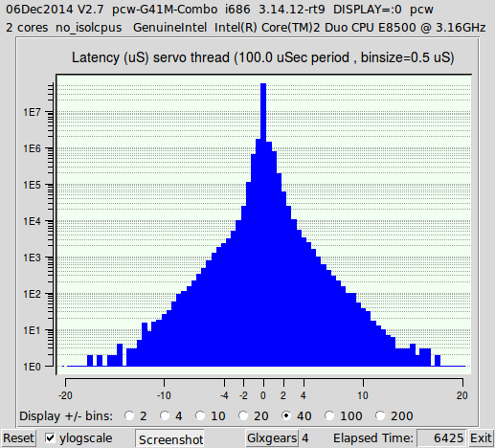Click the 1E5 y-axis label
The width and height of the screenshot is (495, 448).
click(32, 185)
